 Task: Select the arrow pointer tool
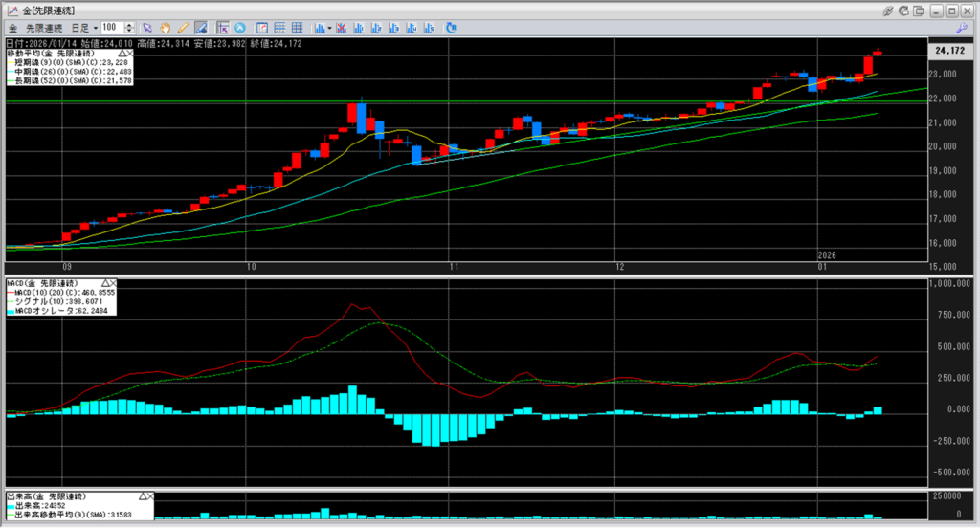point(147,27)
